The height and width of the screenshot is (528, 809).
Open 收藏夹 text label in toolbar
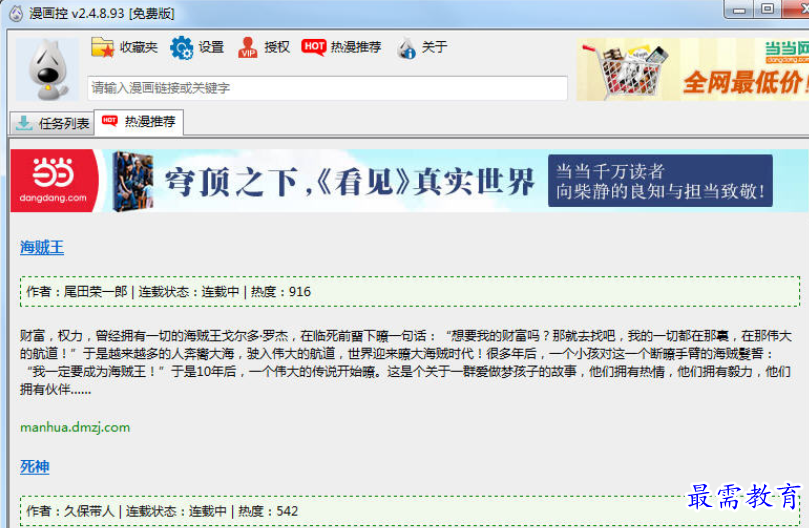pyautogui.click(x=138, y=47)
